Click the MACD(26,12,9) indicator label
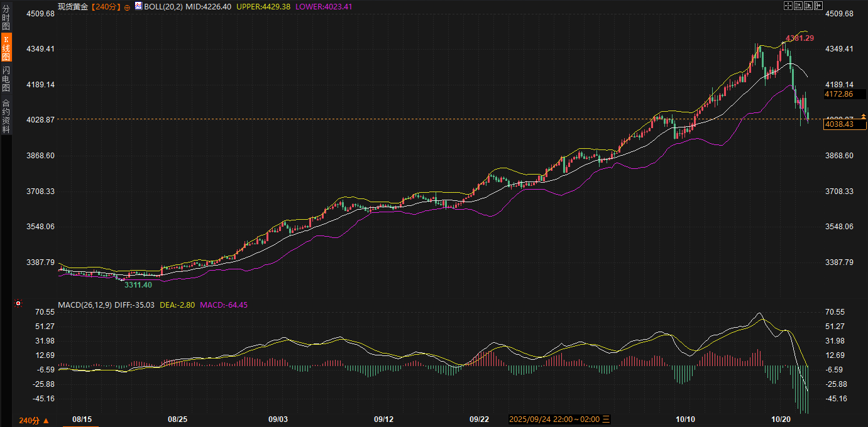Viewport: 868px width, 427px height. point(85,305)
